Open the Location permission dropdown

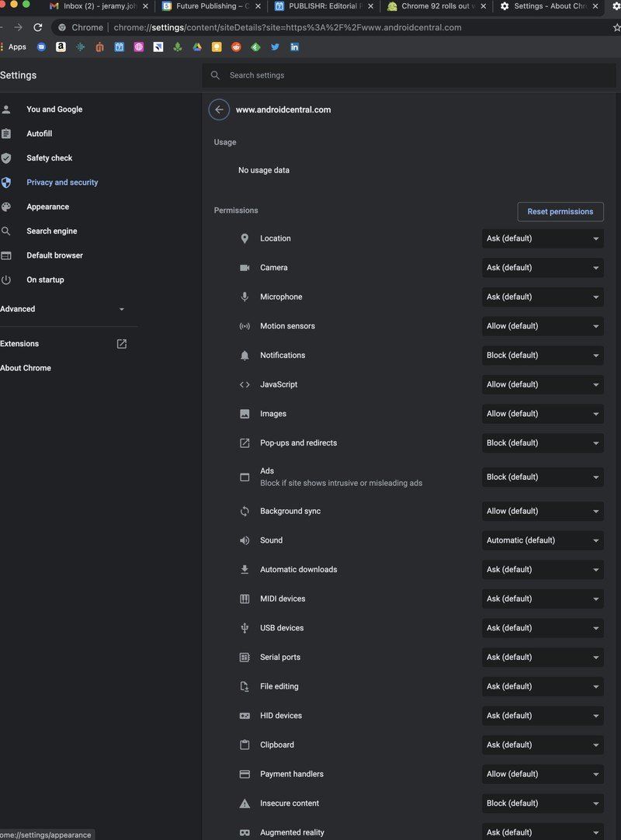[x=542, y=238]
